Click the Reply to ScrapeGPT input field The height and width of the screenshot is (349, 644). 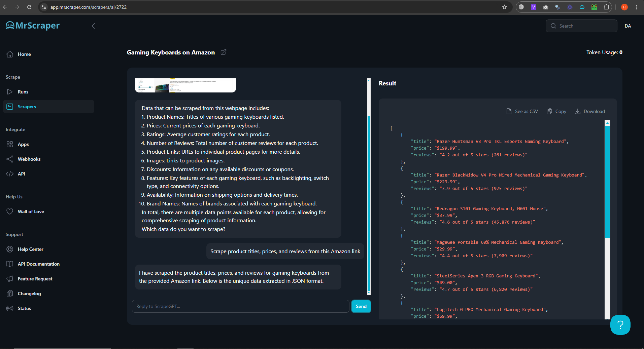pos(241,306)
